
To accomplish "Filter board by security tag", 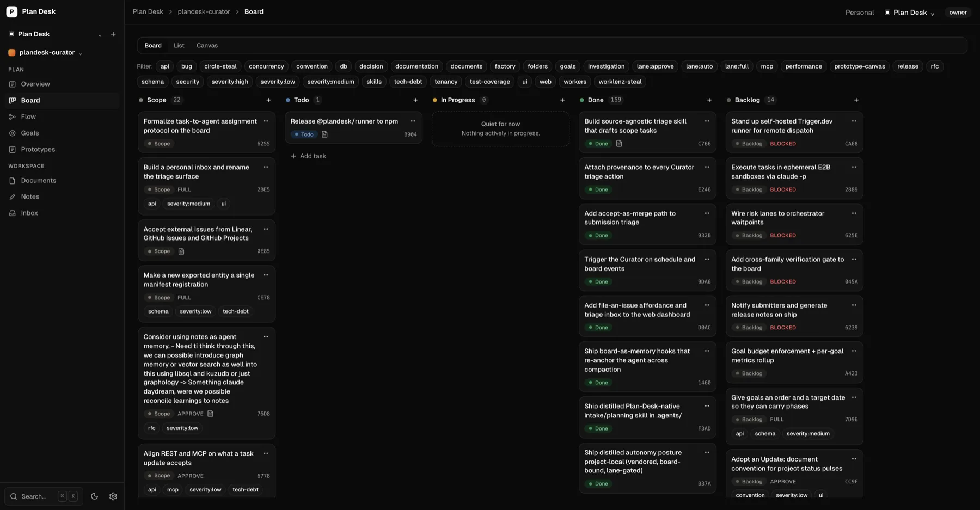I will coord(188,82).
